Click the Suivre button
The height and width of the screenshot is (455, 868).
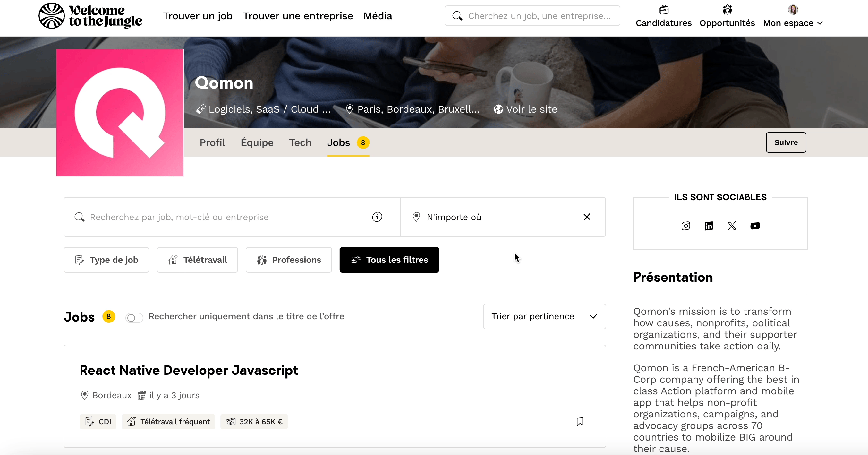click(786, 142)
